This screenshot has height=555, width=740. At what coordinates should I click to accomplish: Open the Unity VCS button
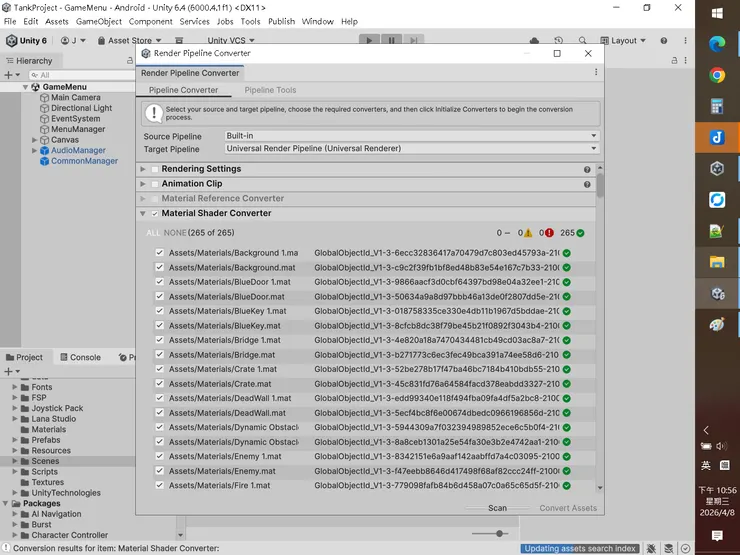click(231, 41)
